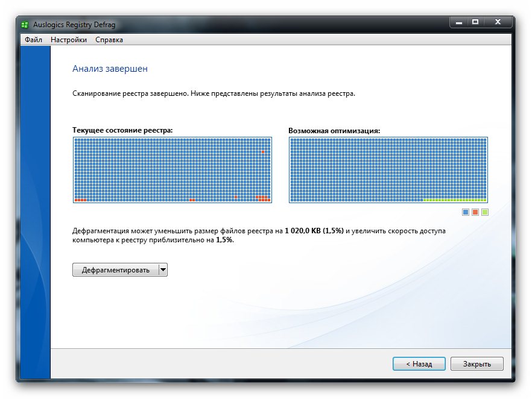Expand the arrow beside Дефрагментировать
The width and height of the screenshot is (532, 399).
click(162, 270)
